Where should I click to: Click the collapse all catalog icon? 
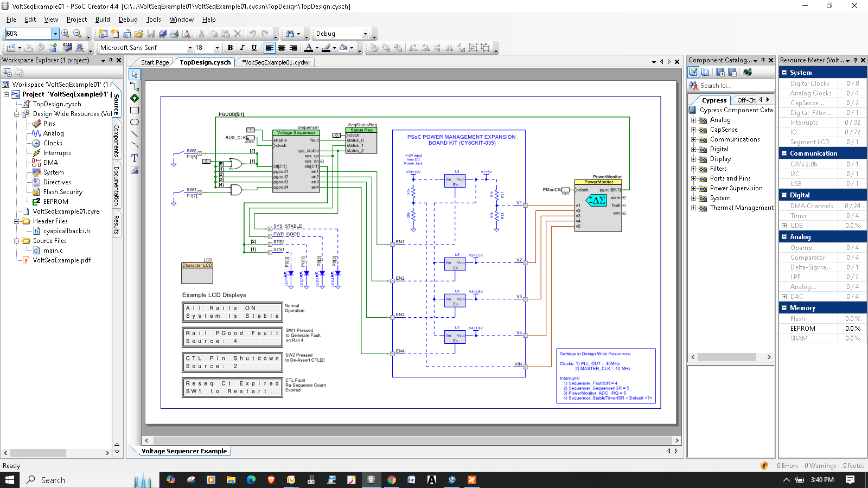pyautogui.click(x=732, y=72)
